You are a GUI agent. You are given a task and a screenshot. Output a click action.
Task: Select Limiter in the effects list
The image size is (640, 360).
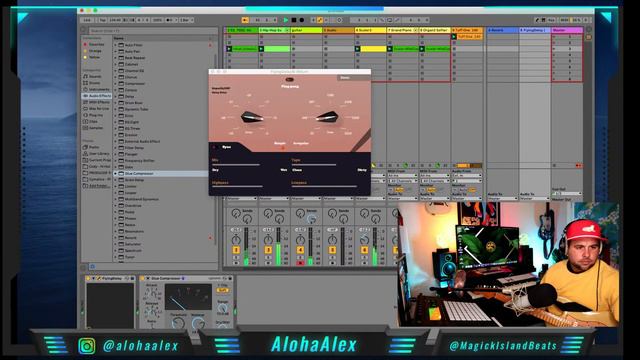click(x=131, y=186)
